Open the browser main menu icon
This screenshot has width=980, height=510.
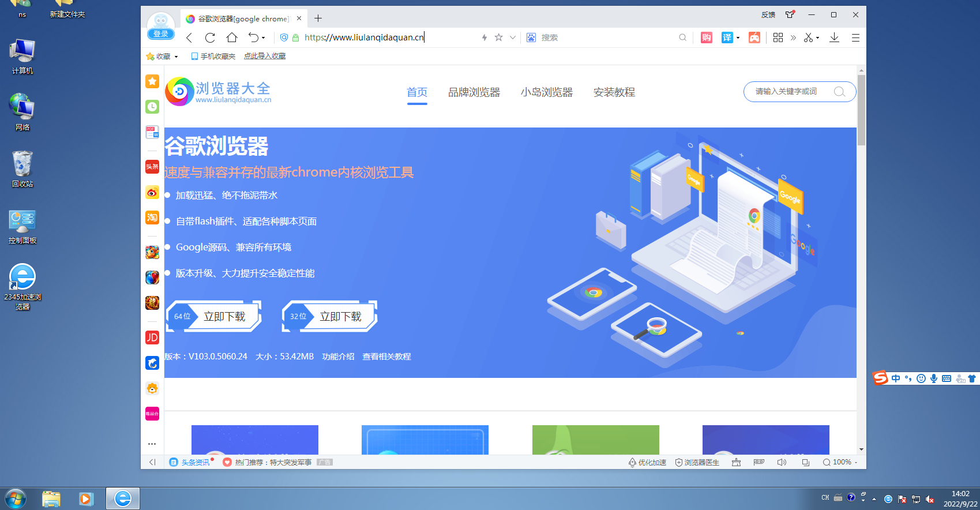tap(855, 37)
